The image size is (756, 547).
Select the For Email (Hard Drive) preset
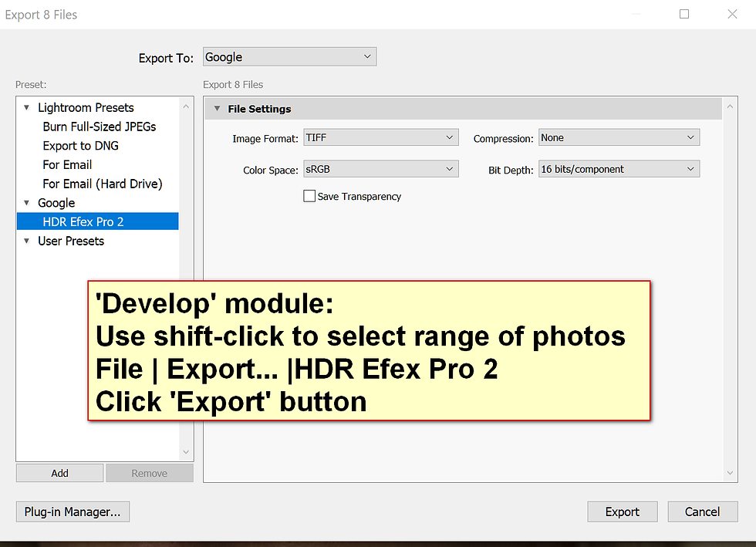pos(102,184)
